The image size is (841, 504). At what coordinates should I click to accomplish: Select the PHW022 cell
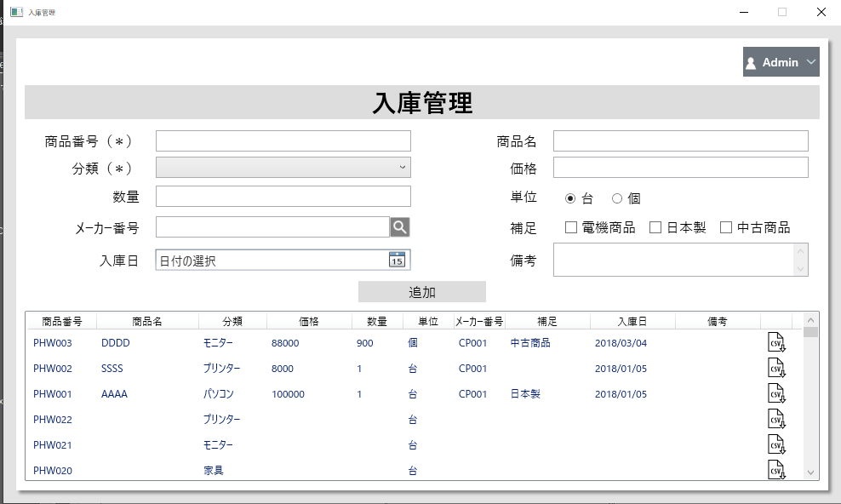coord(53,419)
